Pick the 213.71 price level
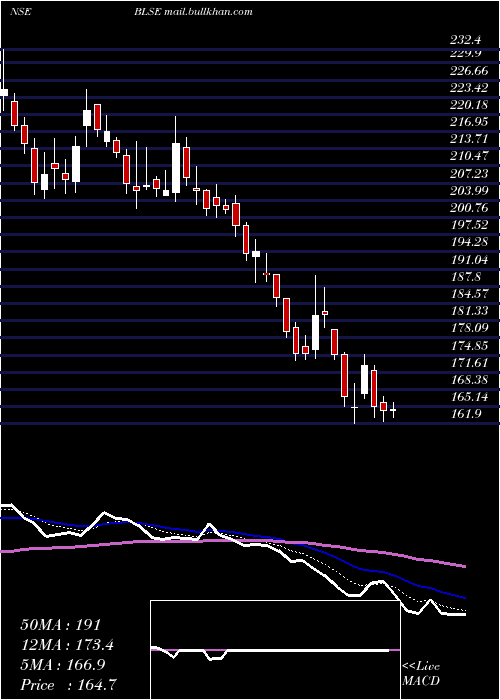 [x=470, y=139]
